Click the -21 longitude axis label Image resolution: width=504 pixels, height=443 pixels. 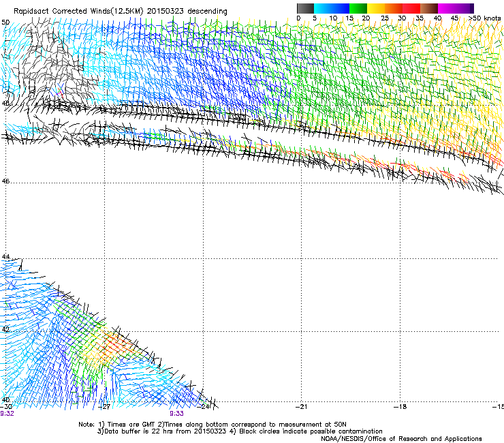point(301,407)
